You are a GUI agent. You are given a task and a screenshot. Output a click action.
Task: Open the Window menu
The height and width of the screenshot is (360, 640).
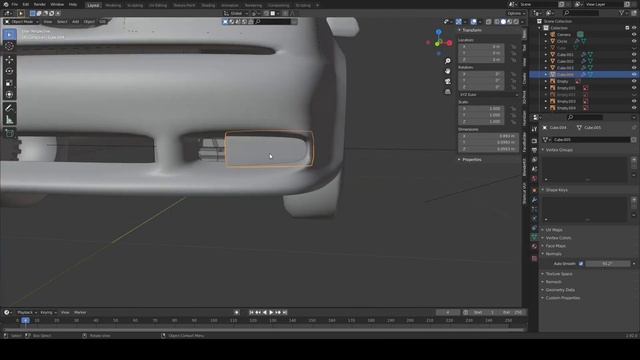(57, 4)
